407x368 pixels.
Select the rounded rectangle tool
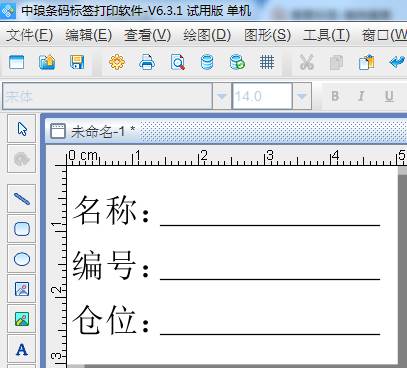[x=22, y=229]
